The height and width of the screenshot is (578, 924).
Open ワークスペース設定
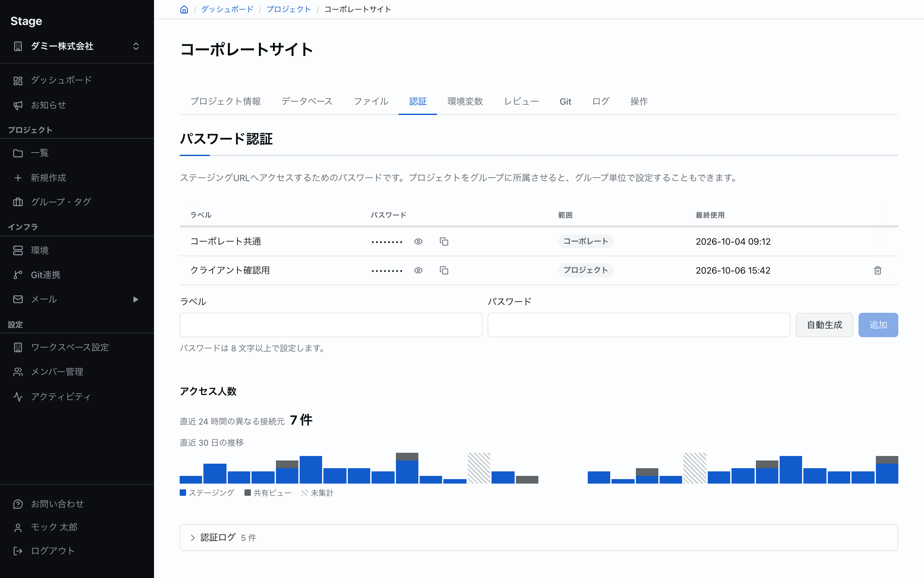point(77,347)
